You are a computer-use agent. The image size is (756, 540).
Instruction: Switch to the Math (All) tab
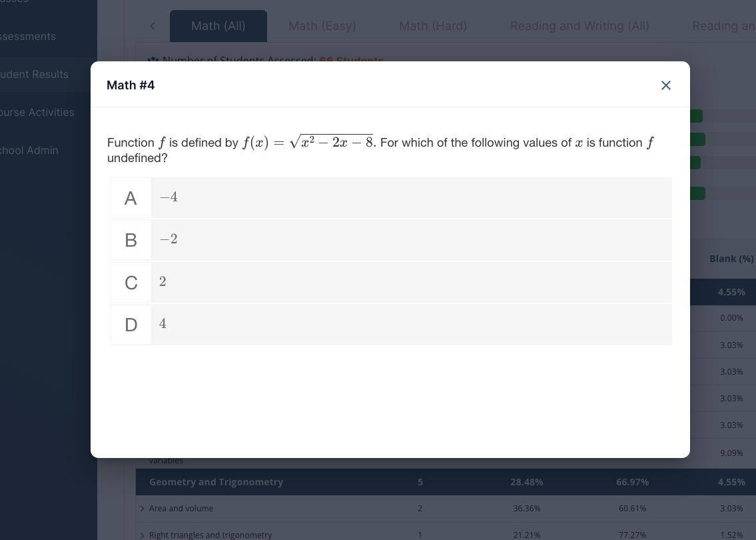pyautogui.click(x=218, y=26)
